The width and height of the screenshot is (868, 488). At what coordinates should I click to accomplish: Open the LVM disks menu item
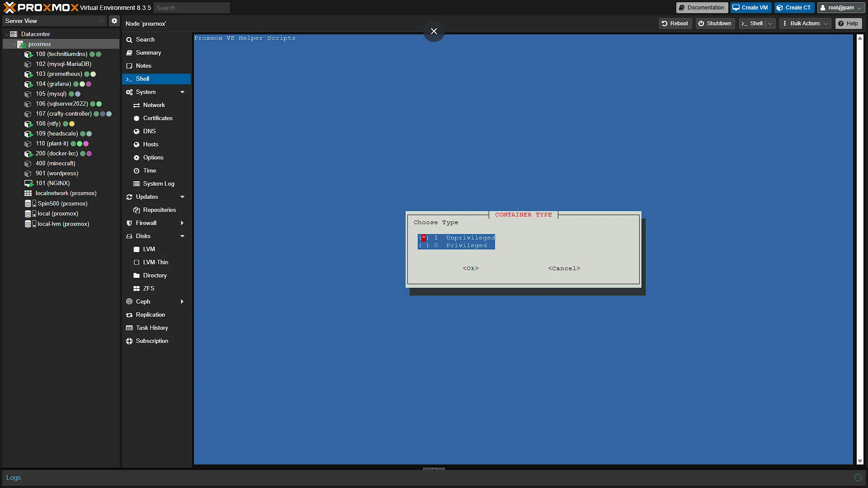tap(156, 249)
